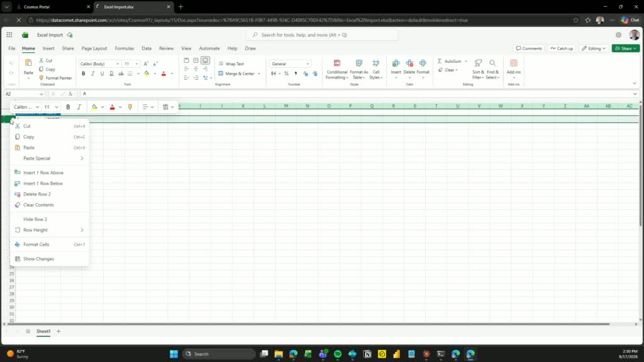
Task: Apply mini toolbar fill color
Action: point(94,107)
